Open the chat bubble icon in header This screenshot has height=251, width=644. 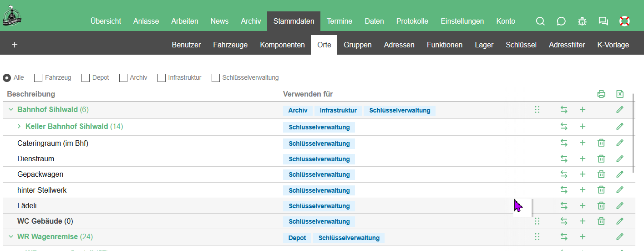point(561,21)
